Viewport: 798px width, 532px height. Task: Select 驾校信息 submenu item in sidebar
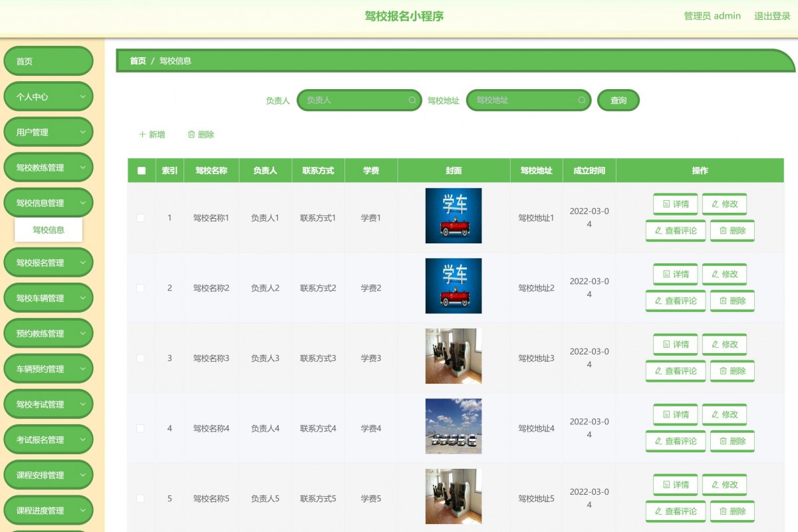[48, 229]
